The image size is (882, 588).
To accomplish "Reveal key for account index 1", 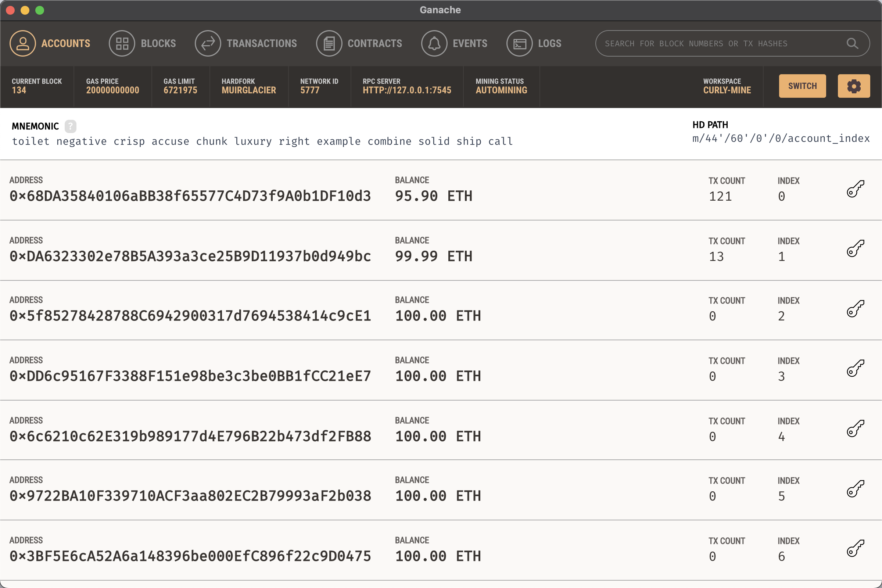I will [x=855, y=249].
